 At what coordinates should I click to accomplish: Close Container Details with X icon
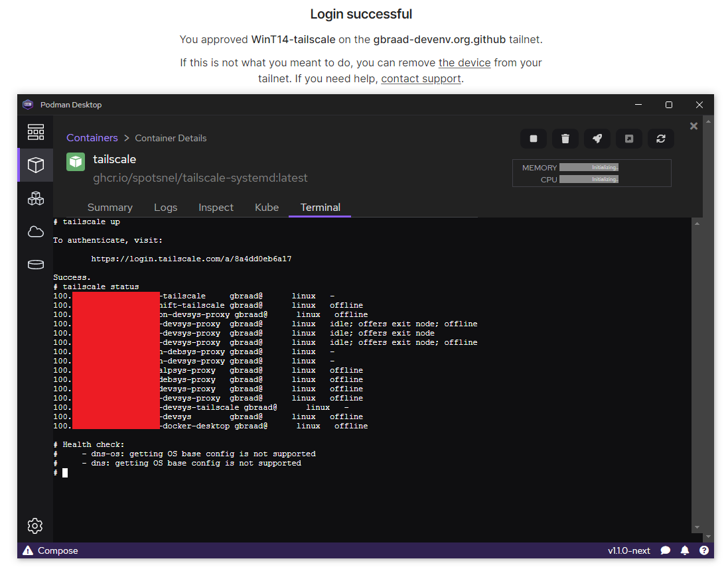point(693,126)
